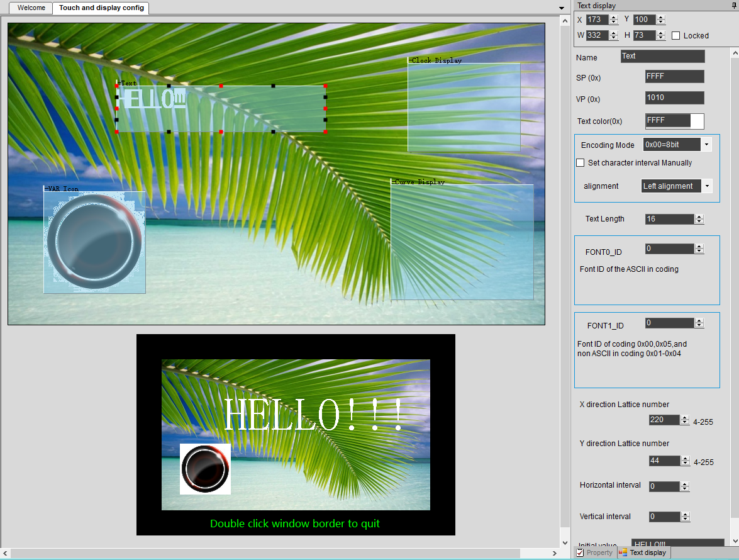Click the Horizontal interval field

click(x=665, y=486)
